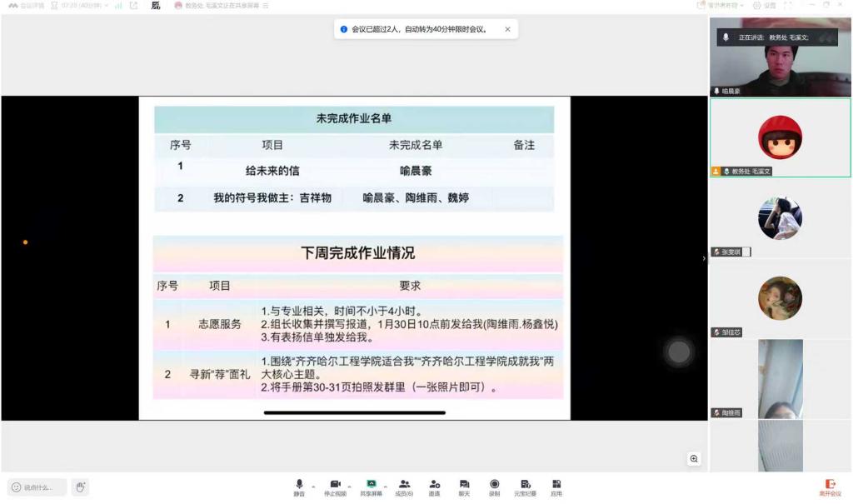Image resolution: width=853 pixels, height=504 pixels.
Task: Click the zoom magnifier on shared screen
Action: coord(694,458)
